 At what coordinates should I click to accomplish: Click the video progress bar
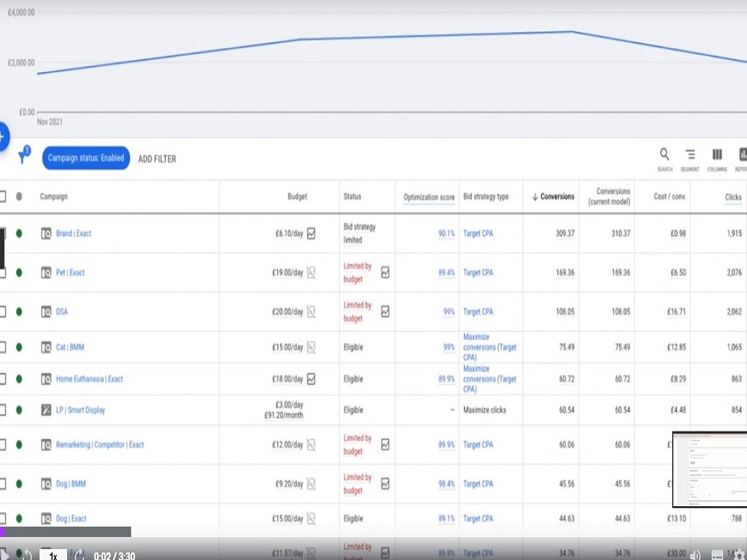click(x=65, y=532)
